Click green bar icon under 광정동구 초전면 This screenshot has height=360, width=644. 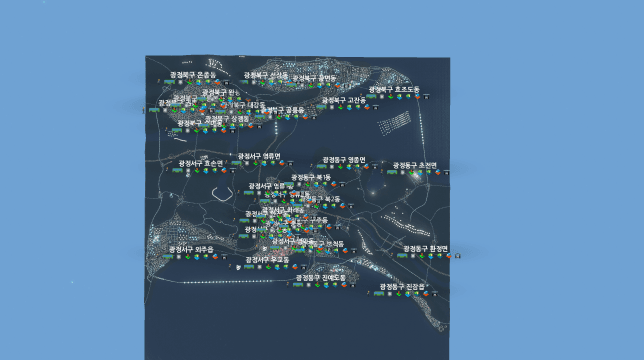click(392, 172)
